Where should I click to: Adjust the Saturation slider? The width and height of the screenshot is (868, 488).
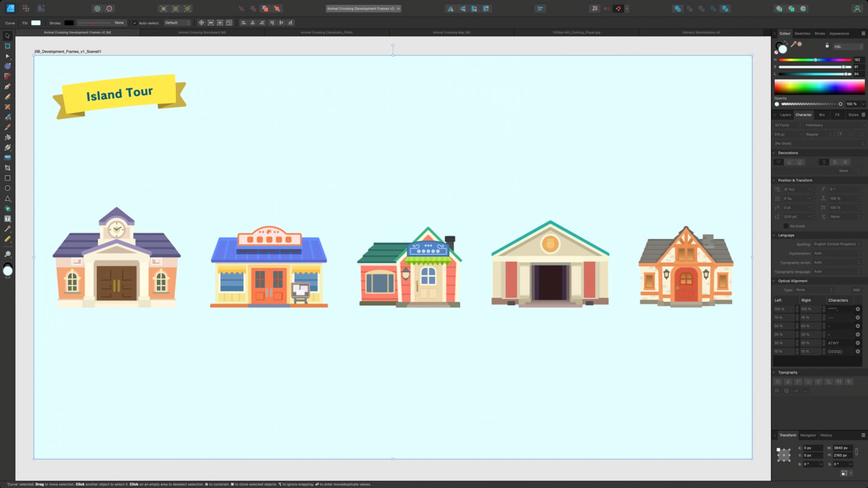coord(815,67)
